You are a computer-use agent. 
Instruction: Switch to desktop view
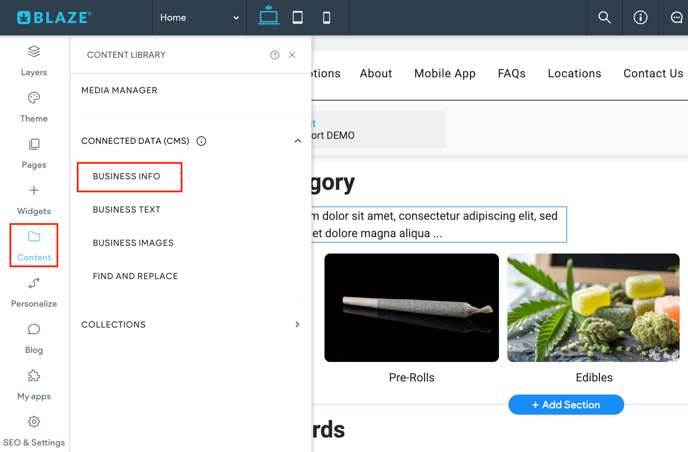(268, 17)
